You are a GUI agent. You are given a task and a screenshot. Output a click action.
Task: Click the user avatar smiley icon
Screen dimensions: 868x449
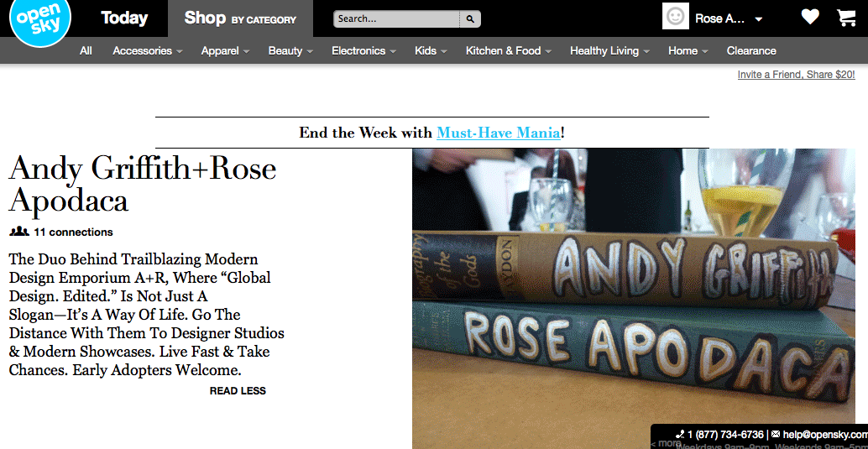tap(676, 17)
